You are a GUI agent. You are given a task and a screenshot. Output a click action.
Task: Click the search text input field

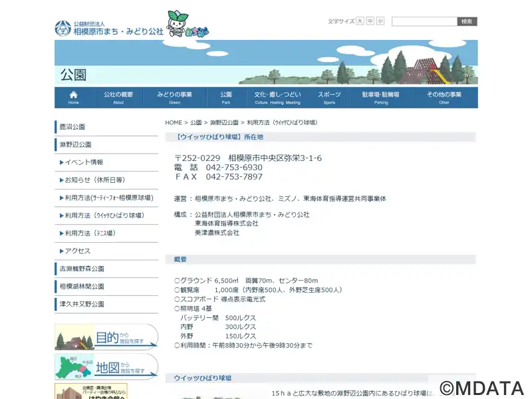tap(424, 21)
